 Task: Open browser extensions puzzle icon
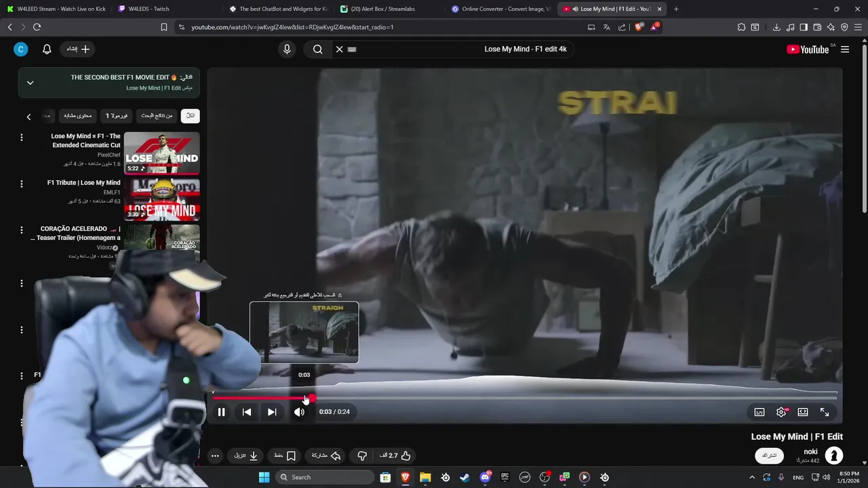tap(741, 27)
